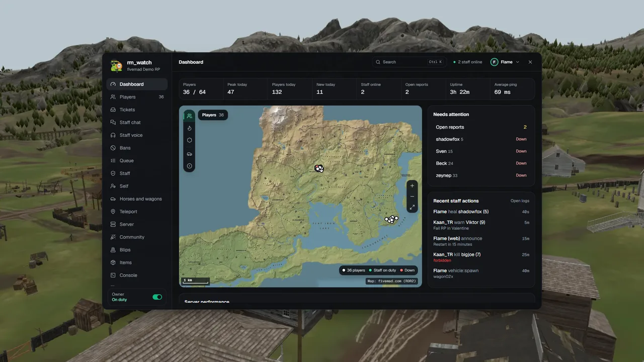Viewport: 644px width, 362px height.
Task: Click the Search input field
Action: [409, 62]
